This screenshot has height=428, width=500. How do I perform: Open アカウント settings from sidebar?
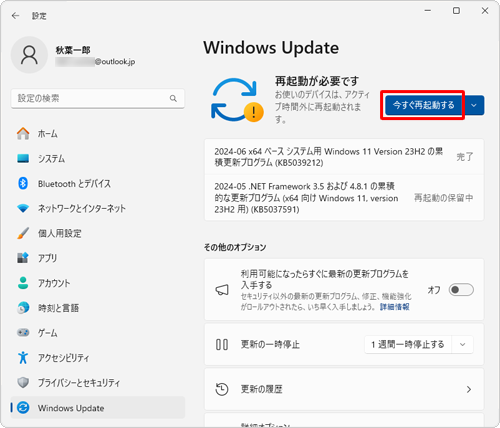(x=98, y=283)
